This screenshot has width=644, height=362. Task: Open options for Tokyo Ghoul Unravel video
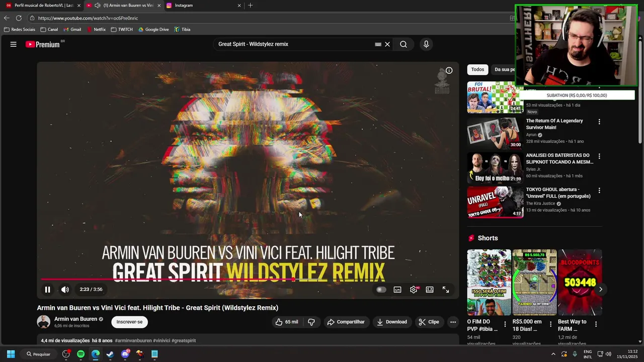[x=599, y=191]
